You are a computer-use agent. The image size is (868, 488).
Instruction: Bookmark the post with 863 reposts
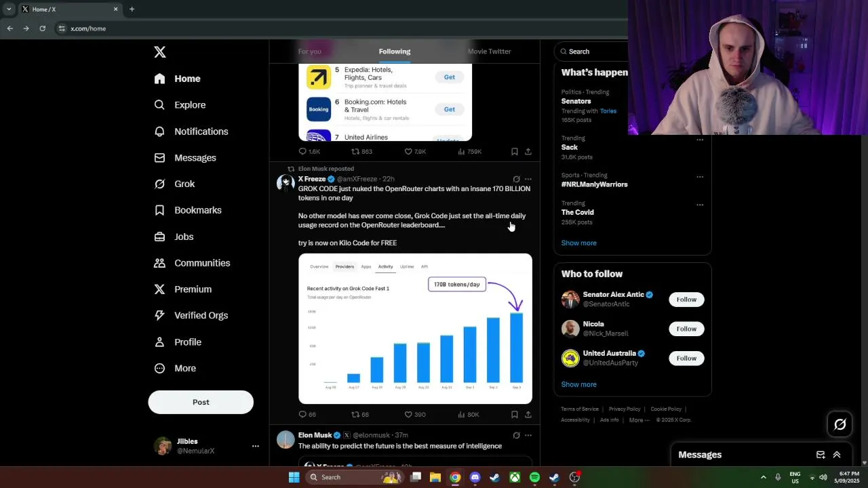pyautogui.click(x=514, y=152)
